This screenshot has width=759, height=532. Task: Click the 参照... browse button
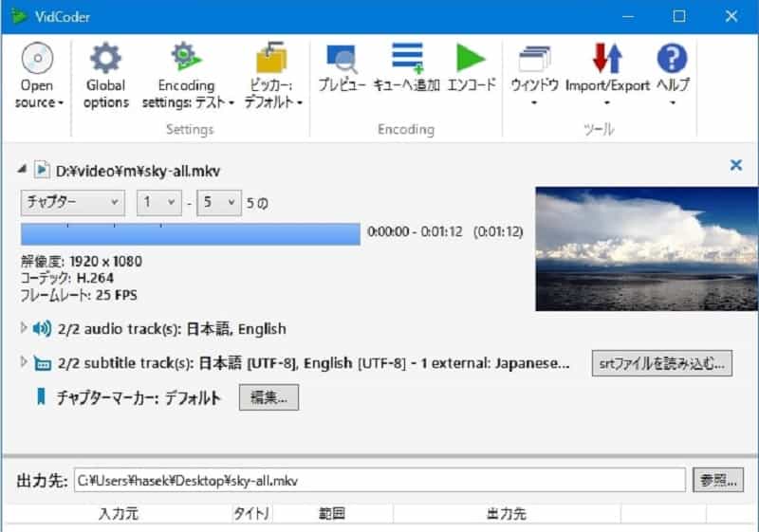[718, 480]
